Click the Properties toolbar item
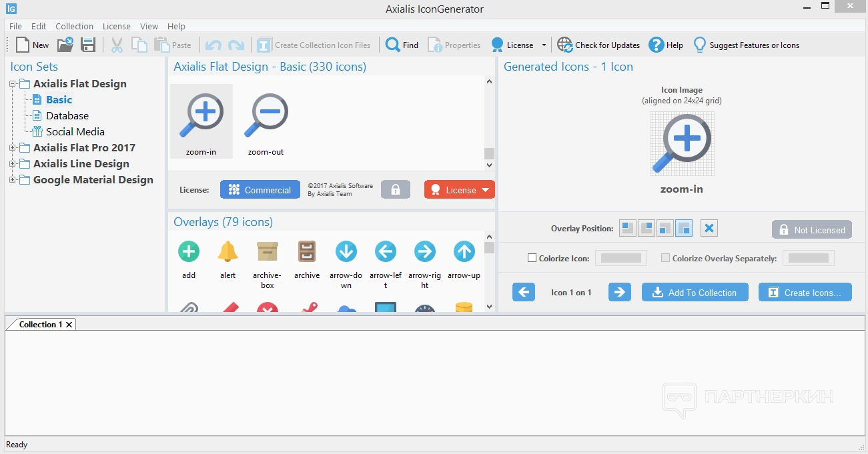The image size is (868, 454). (x=454, y=45)
